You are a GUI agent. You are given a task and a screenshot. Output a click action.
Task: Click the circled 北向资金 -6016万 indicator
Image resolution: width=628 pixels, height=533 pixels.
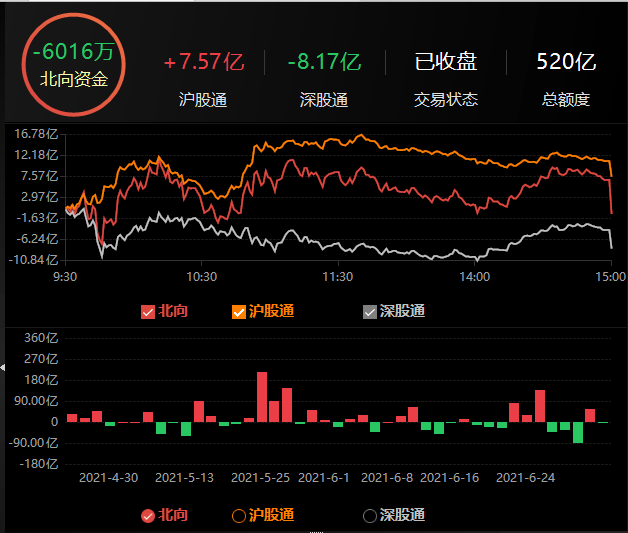(72, 62)
